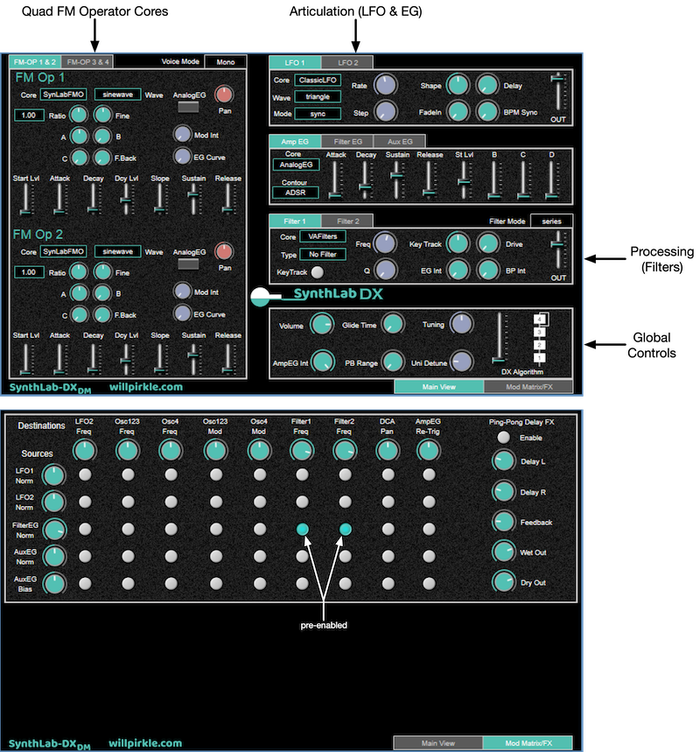700x752 pixels.
Task: Select DX Algorithm 1 button
Action: point(539,358)
